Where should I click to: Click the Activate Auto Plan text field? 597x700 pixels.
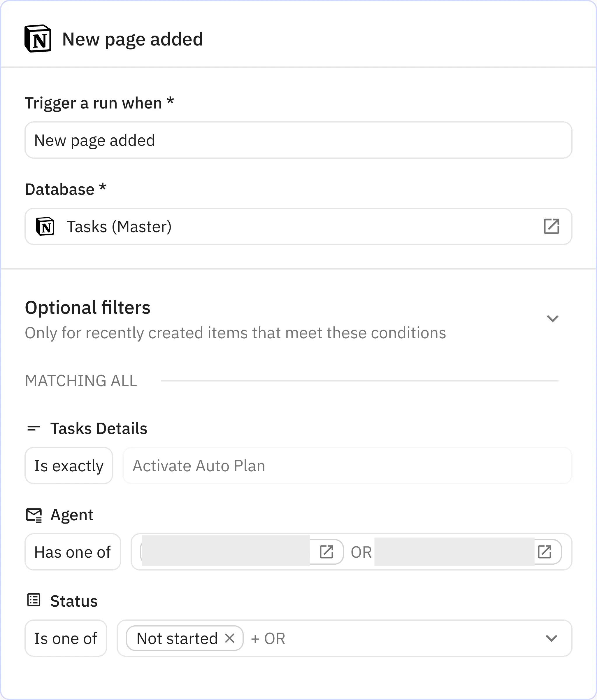pyautogui.click(x=348, y=465)
